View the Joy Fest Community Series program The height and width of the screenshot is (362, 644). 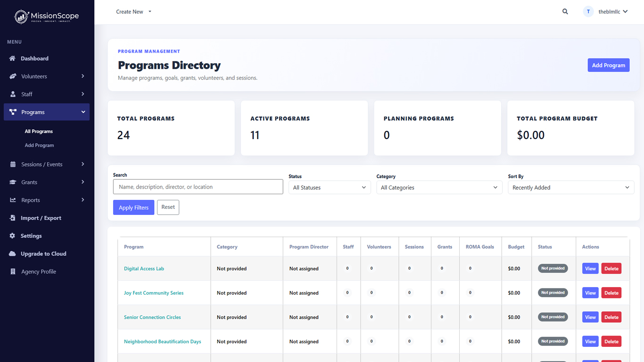590,293
